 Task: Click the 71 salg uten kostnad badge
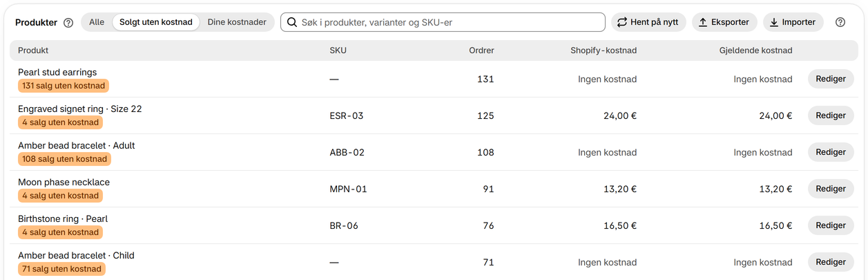[61, 269]
